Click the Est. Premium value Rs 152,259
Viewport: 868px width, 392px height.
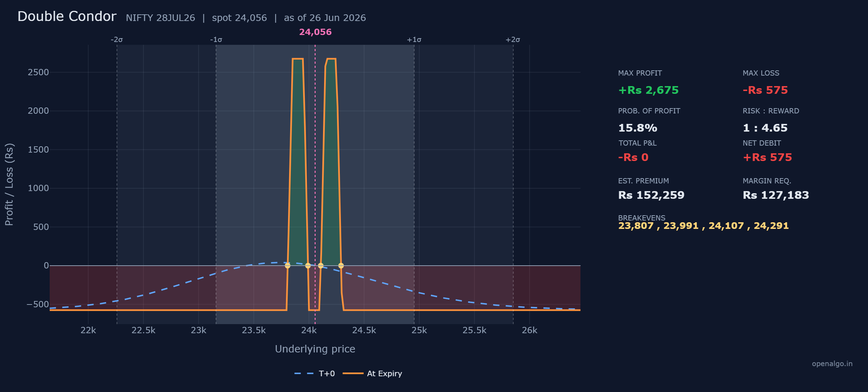tap(651, 195)
